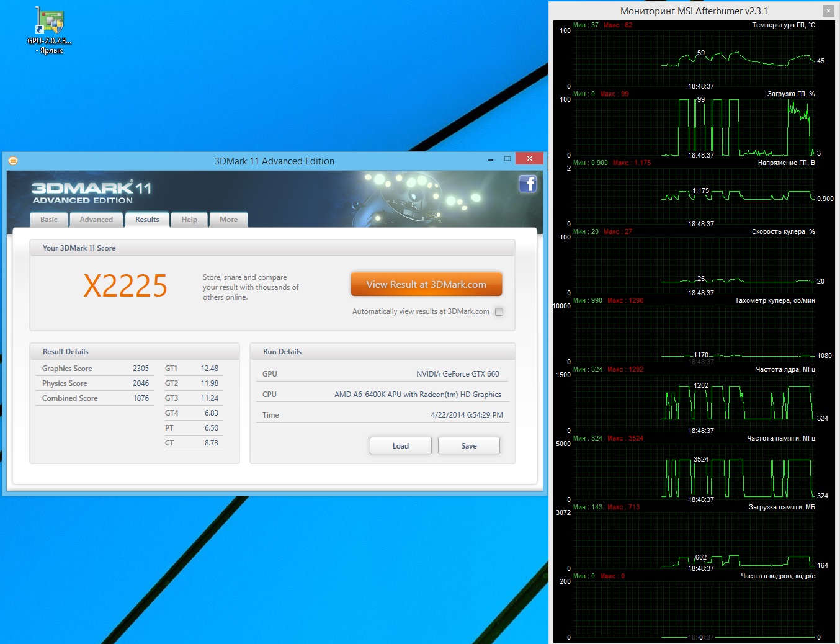Screen dimensions: 840x644
Task: Click the GT2 result 11.98
Action: [x=210, y=383]
